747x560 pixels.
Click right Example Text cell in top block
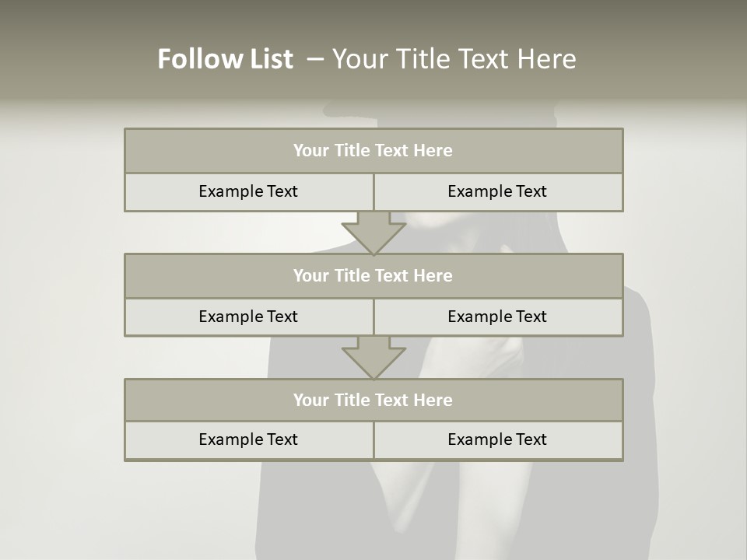[x=498, y=191]
